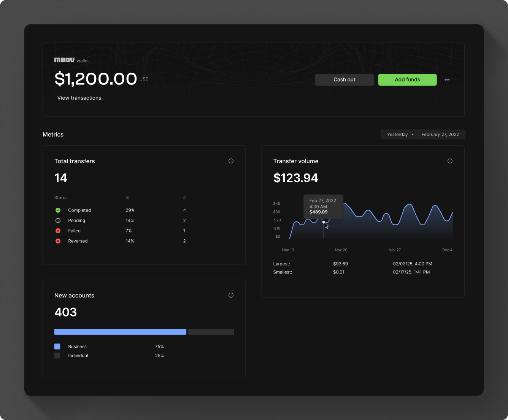Click the Completed status label
The image size is (508, 420).
pyautogui.click(x=79, y=210)
